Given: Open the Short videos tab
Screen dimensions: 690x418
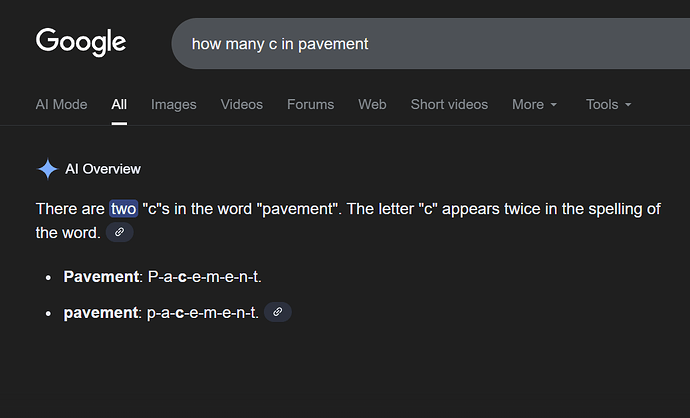Looking at the screenshot, I should [x=449, y=104].
